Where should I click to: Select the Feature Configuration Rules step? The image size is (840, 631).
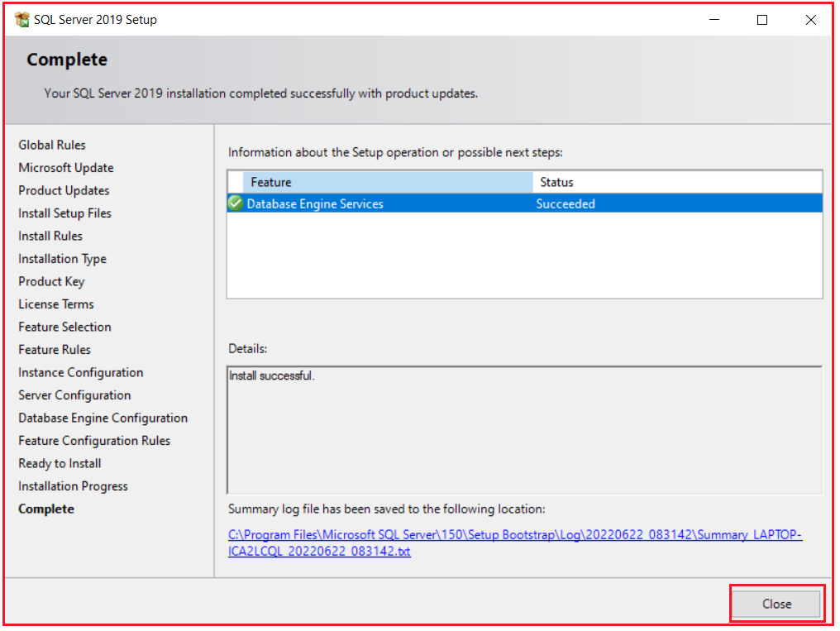[x=94, y=441]
